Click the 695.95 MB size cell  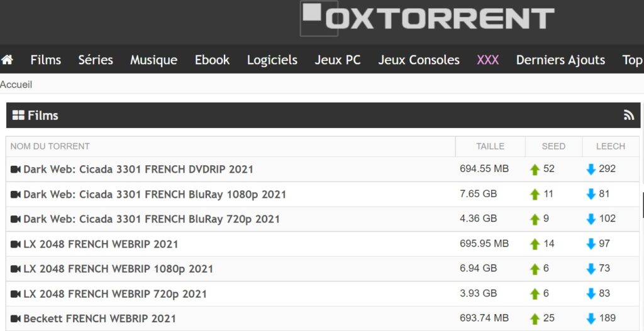484,244
